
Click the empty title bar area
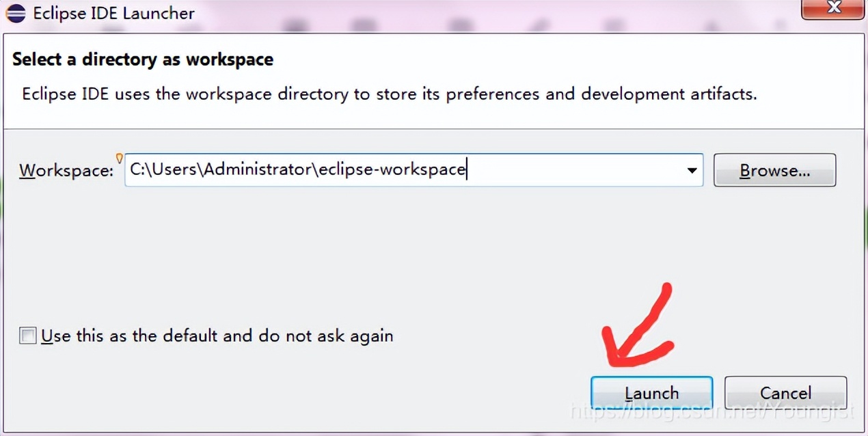click(x=478, y=13)
